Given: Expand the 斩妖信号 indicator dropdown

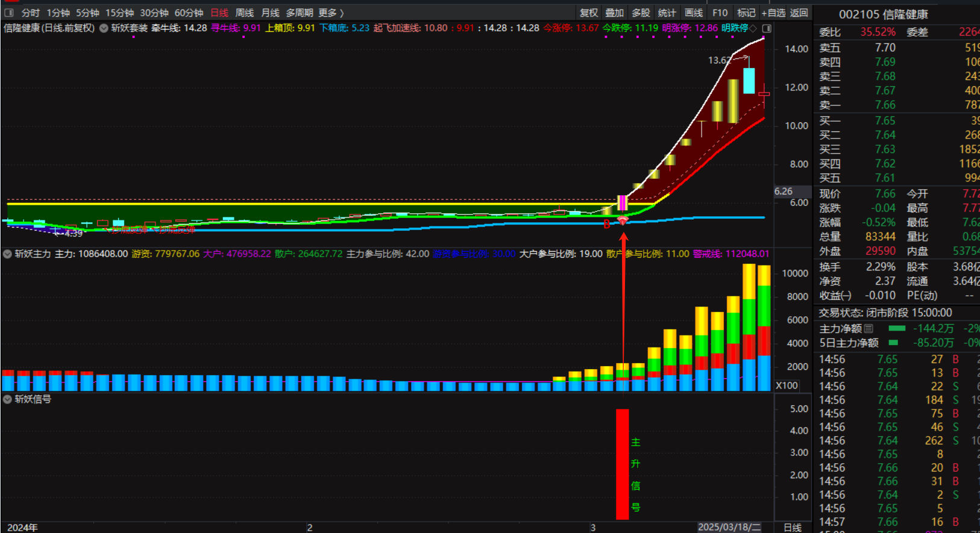Looking at the screenshot, I should (x=8, y=399).
